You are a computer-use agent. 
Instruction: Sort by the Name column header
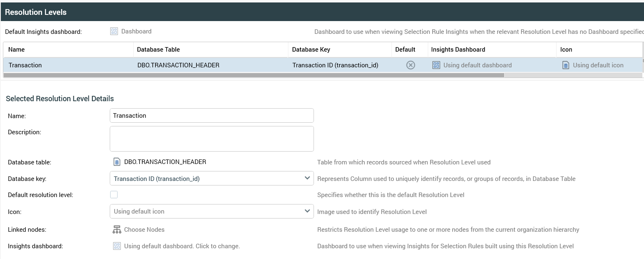point(17,50)
